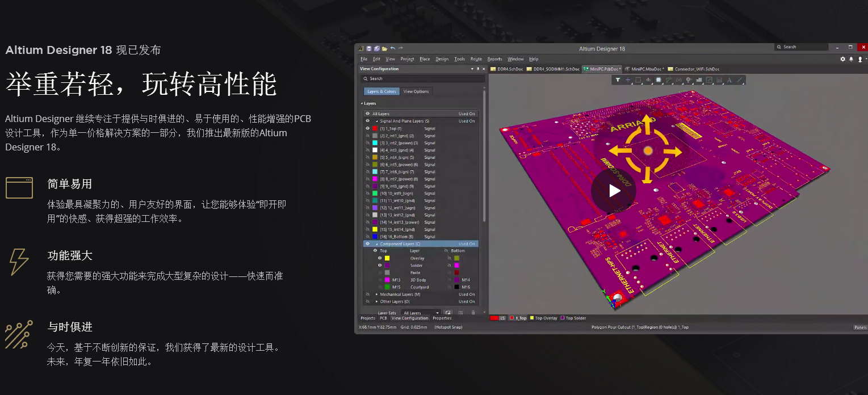Click the Place Line icon in the active bar

740,80
